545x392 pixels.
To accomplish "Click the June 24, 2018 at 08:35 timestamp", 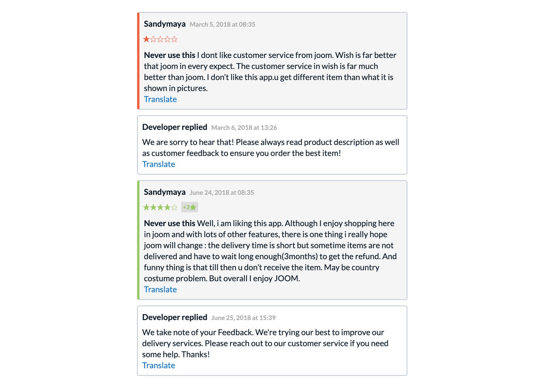I will [x=222, y=192].
